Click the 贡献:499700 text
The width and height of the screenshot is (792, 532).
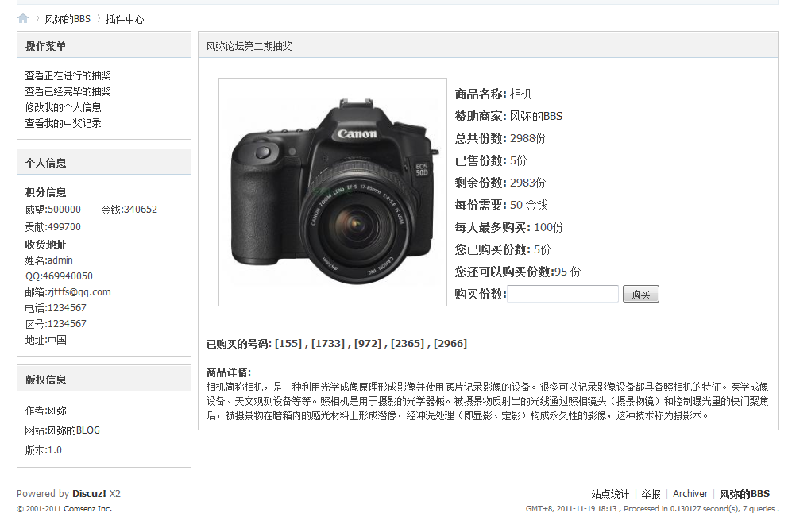click(x=53, y=227)
